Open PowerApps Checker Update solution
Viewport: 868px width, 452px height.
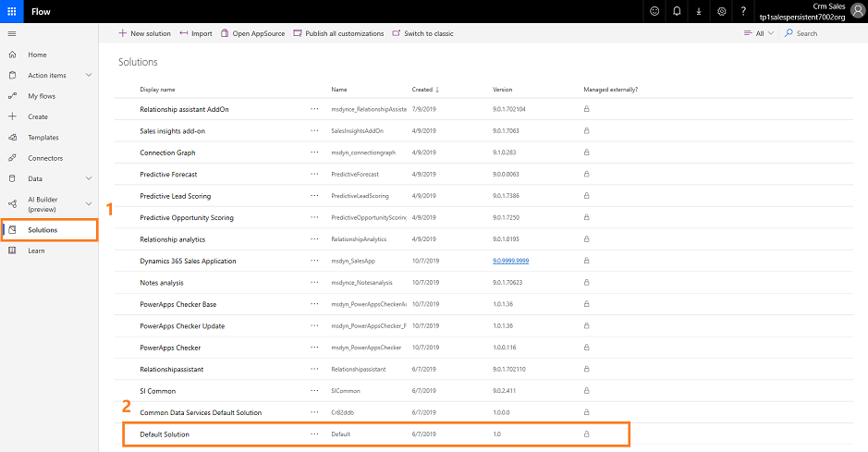[182, 326]
